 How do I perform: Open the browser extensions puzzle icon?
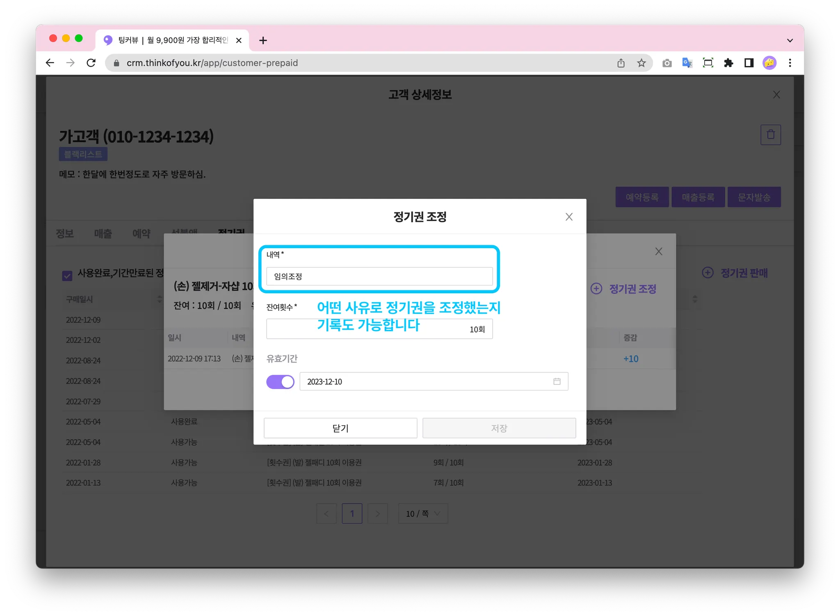point(728,63)
